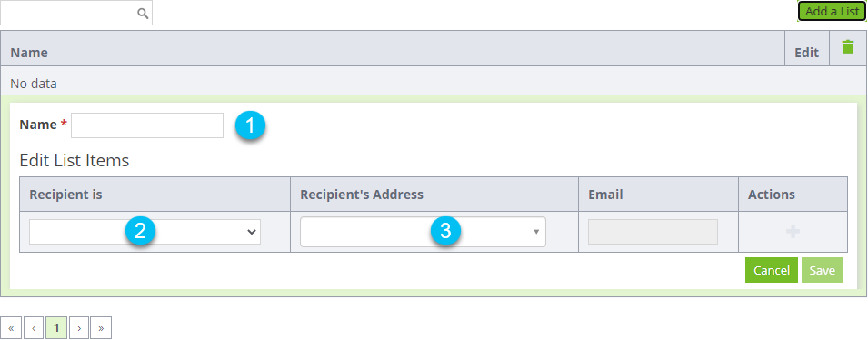Click the disabled Email field

[653, 232]
